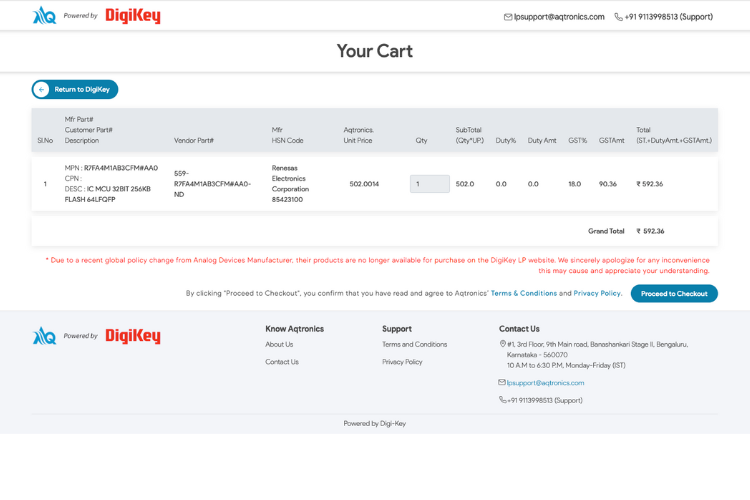Click the Qty input field for item 1
Viewport: 750px width, 500px height.
(x=430, y=184)
